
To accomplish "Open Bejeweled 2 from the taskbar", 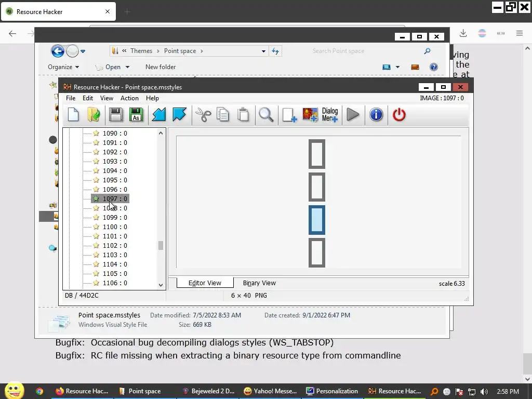I will (209, 391).
